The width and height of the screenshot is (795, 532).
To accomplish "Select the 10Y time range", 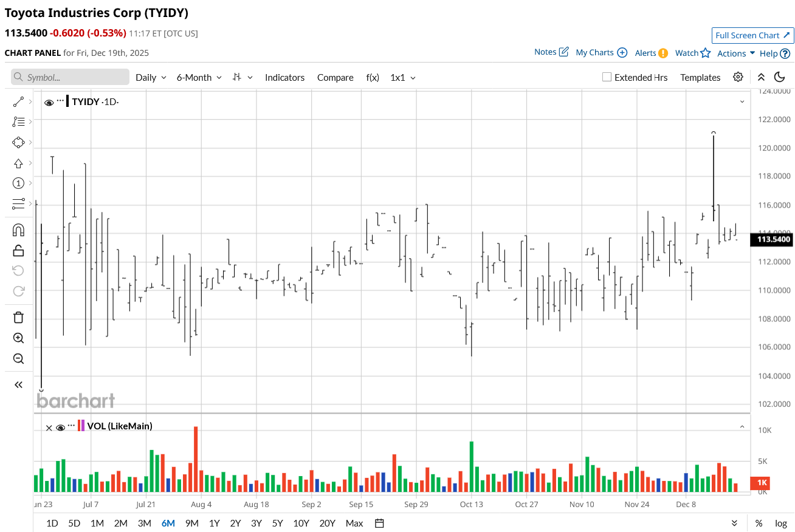I will point(301,523).
